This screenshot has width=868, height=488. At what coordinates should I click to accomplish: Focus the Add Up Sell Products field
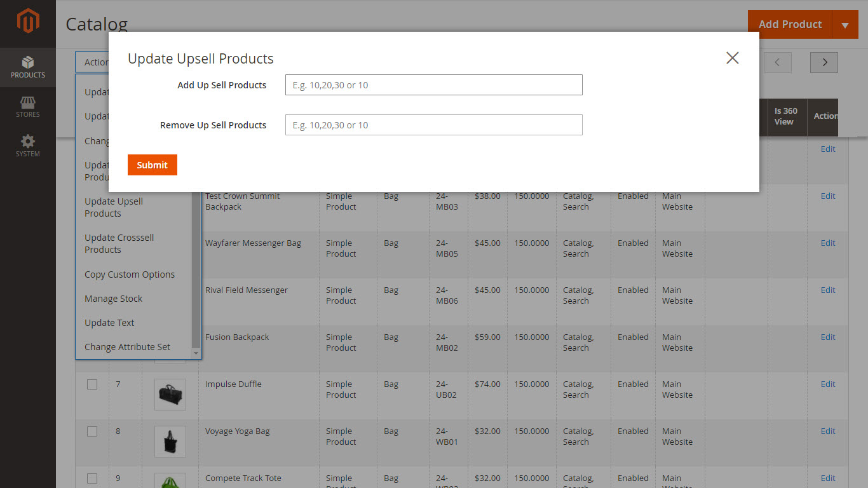433,85
